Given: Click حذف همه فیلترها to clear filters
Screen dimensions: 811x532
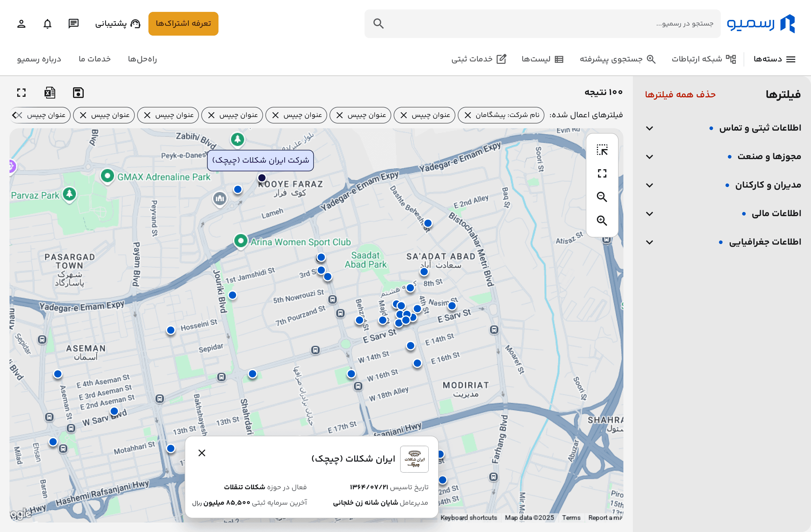Looking at the screenshot, I should 680,94.
